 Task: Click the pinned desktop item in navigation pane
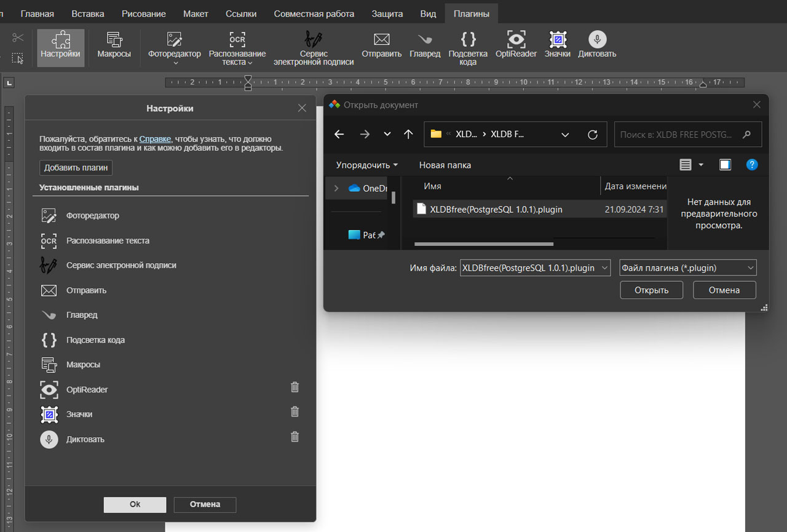click(366, 235)
